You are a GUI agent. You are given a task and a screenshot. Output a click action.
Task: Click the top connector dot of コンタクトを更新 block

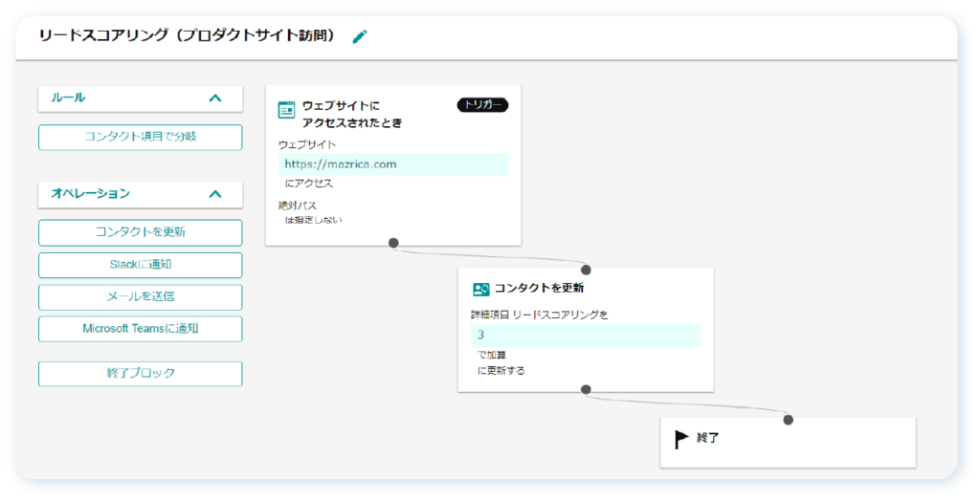point(586,270)
